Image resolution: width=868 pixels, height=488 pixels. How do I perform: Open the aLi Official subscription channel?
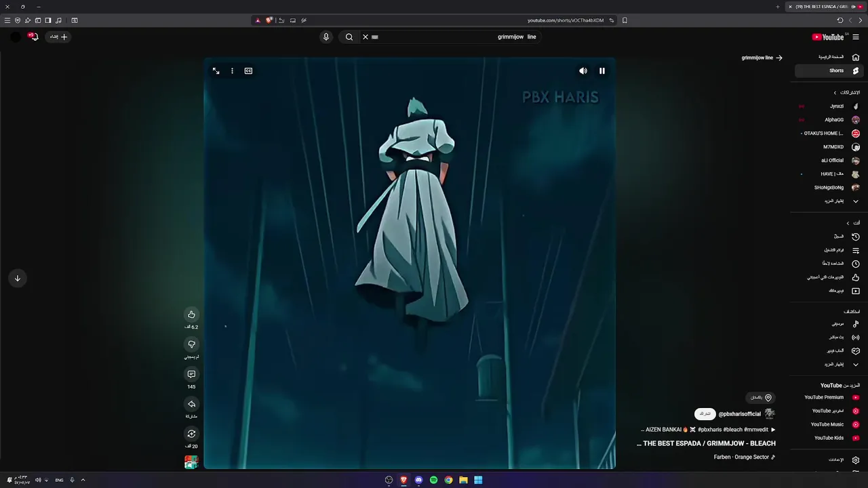[x=829, y=161]
